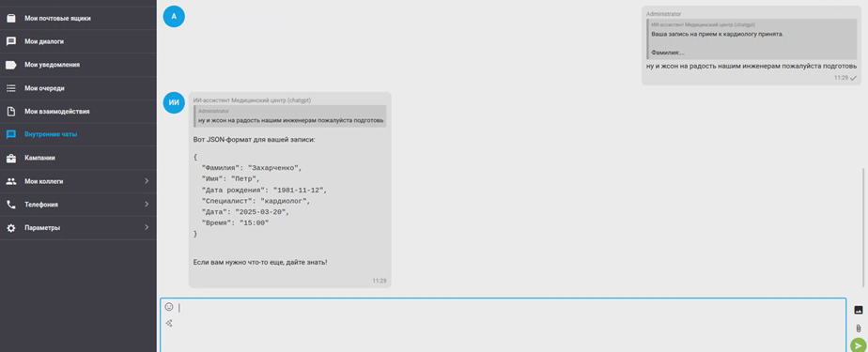Go to Мои уведомления section

click(x=78, y=65)
